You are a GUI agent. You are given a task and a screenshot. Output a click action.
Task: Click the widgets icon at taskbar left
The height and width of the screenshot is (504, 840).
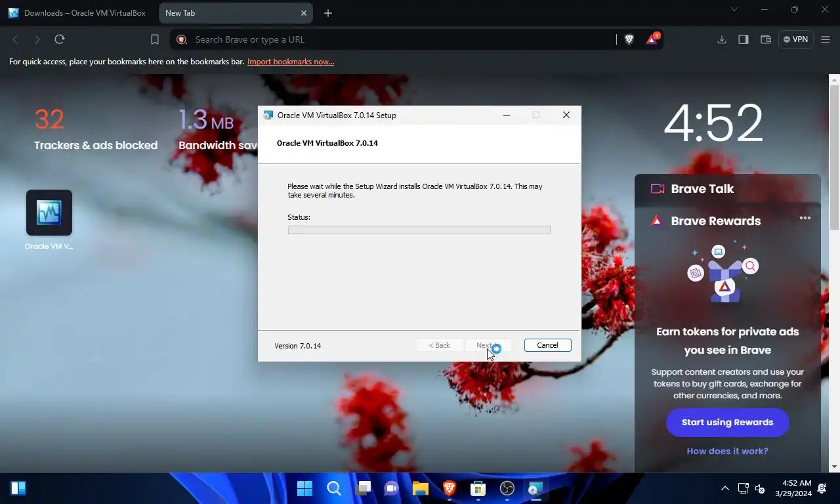(18, 488)
